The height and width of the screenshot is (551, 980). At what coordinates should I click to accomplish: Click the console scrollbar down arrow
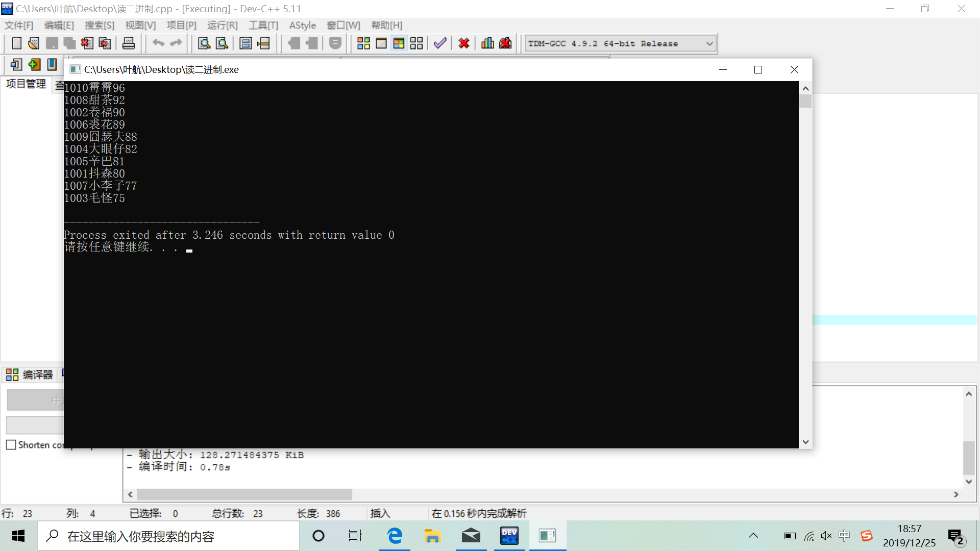click(x=805, y=442)
